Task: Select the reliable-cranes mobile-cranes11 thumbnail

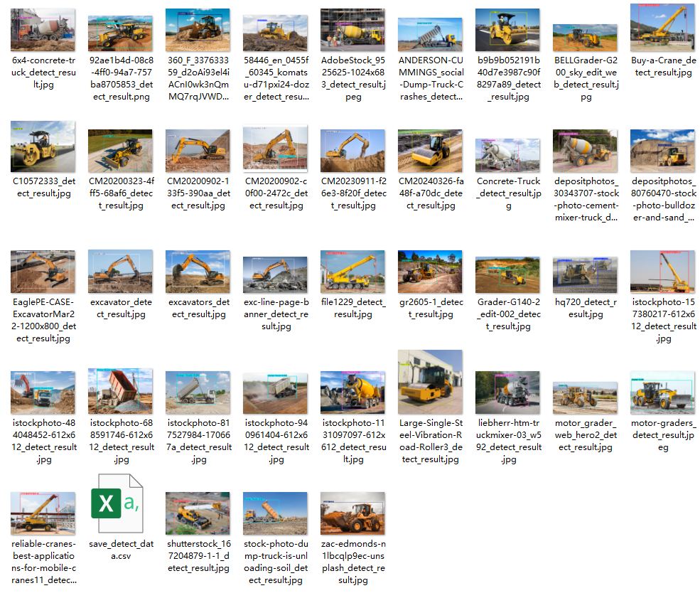Action: (43, 513)
